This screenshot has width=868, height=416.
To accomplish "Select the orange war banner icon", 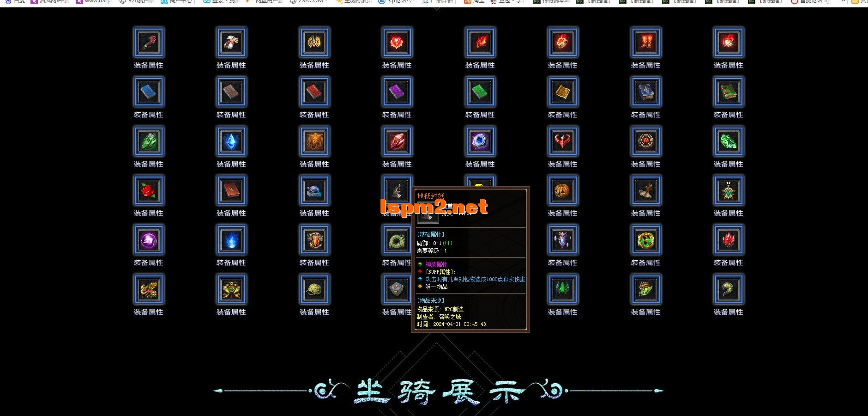I will (x=314, y=141).
